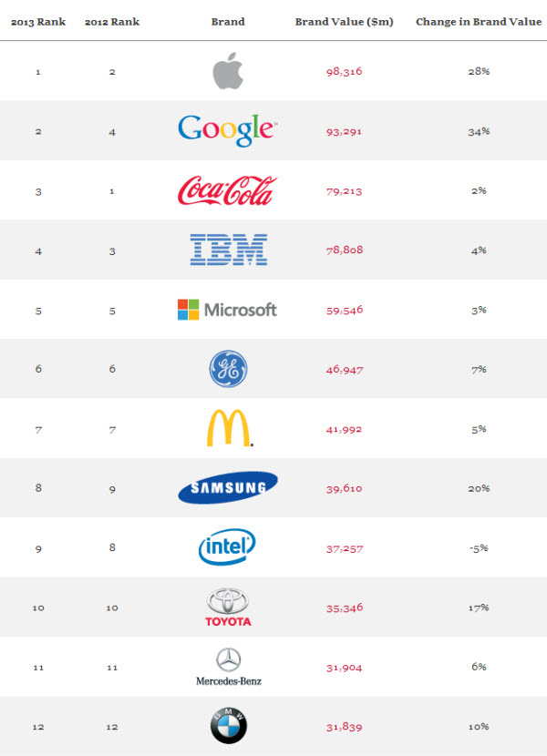Sort by the 2013 Rank column header
The image size is (547, 756).
coord(38,22)
